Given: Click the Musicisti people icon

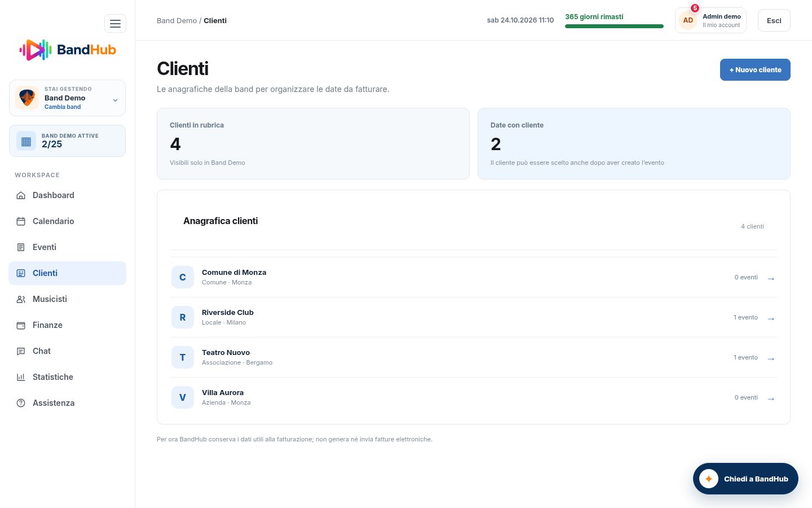Looking at the screenshot, I should pos(21,299).
